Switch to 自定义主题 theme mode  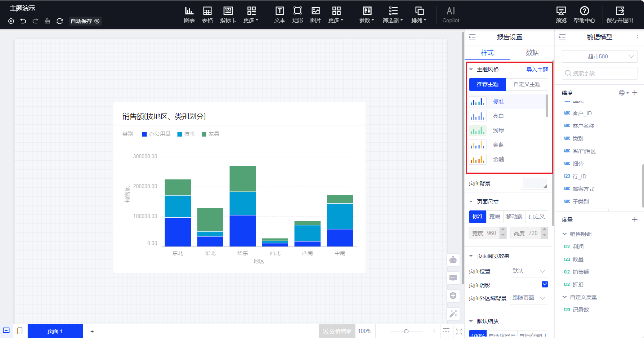pyautogui.click(x=527, y=84)
